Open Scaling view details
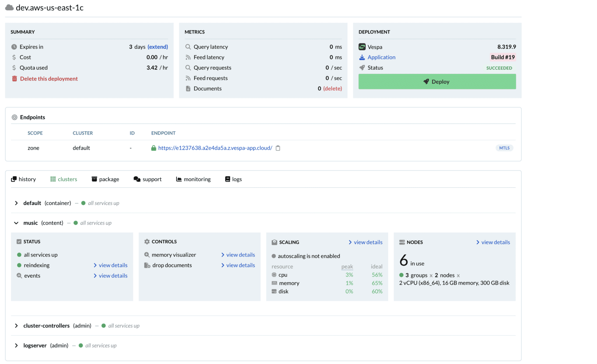Screen dimensions: 597x364 (x=366, y=242)
